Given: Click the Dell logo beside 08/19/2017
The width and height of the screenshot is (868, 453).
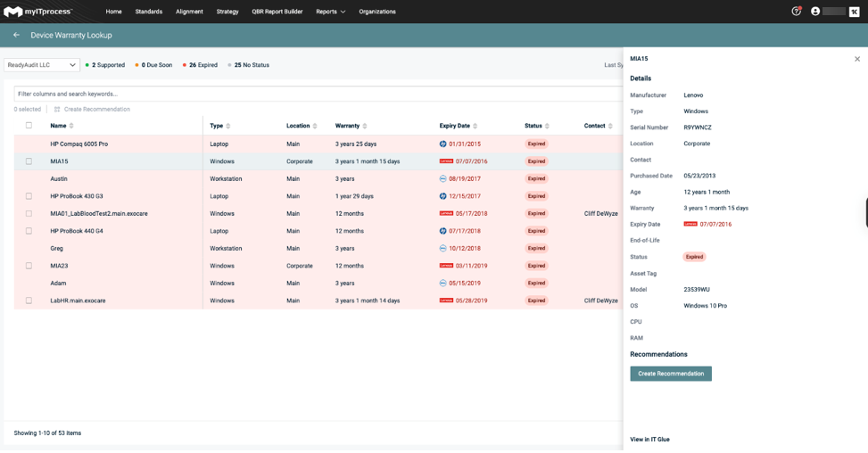Looking at the screenshot, I should pos(442,178).
